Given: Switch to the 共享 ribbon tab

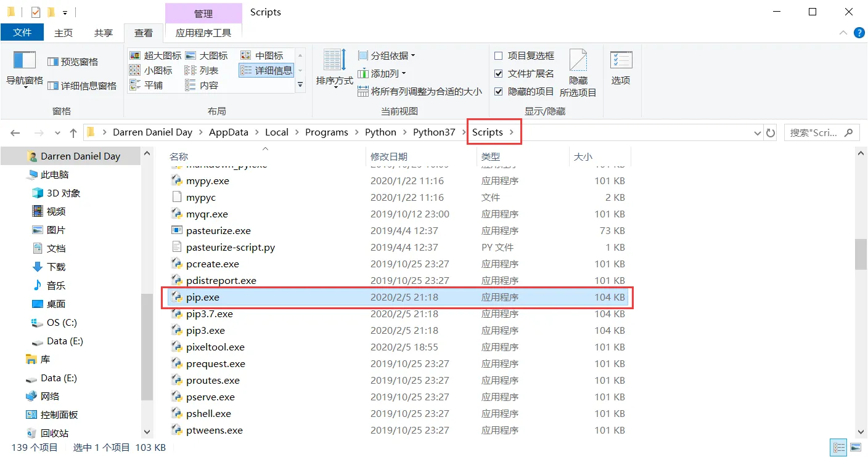Looking at the screenshot, I should (104, 33).
